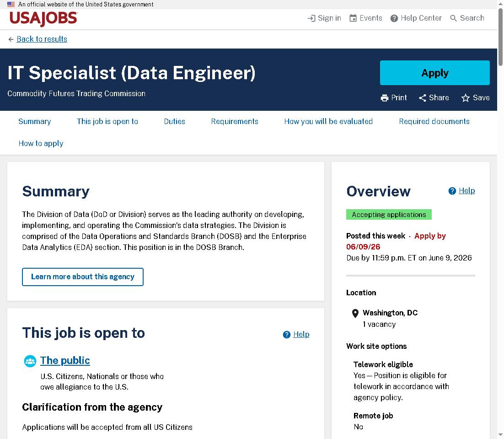
Task: Click the Apply by 06/09/26 date
Action: 396,241
